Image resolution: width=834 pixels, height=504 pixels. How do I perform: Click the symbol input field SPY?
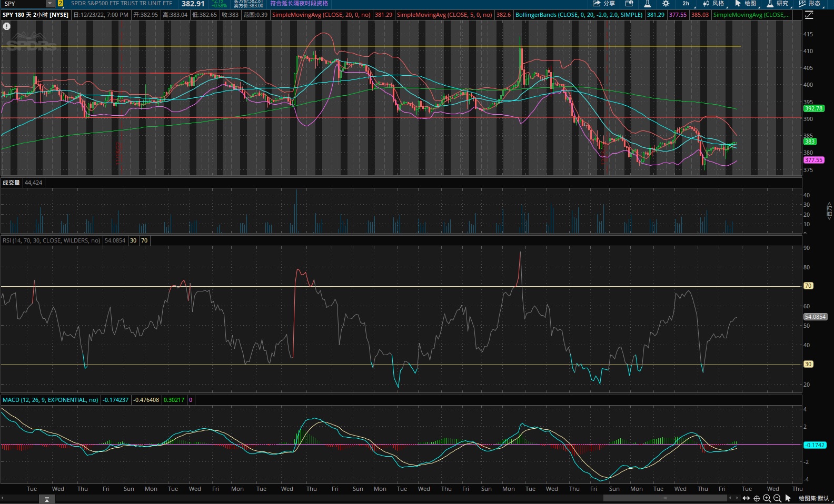pos(24,4)
